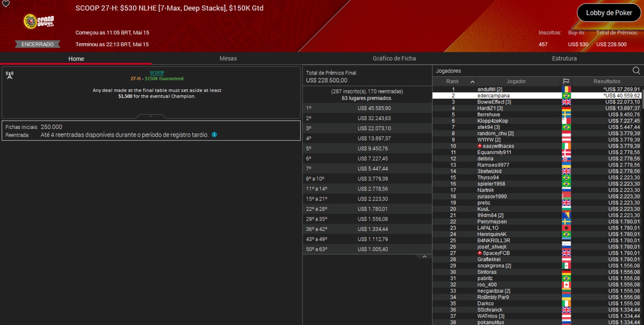This screenshot has height=325, width=644.
Task: Open the player search magnifier
Action: pos(636,71)
